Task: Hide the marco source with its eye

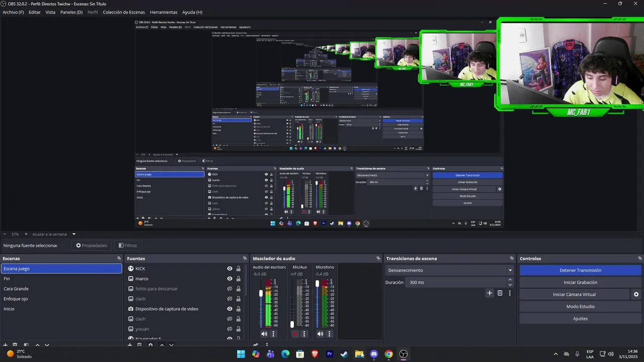Action: pyautogui.click(x=229, y=279)
